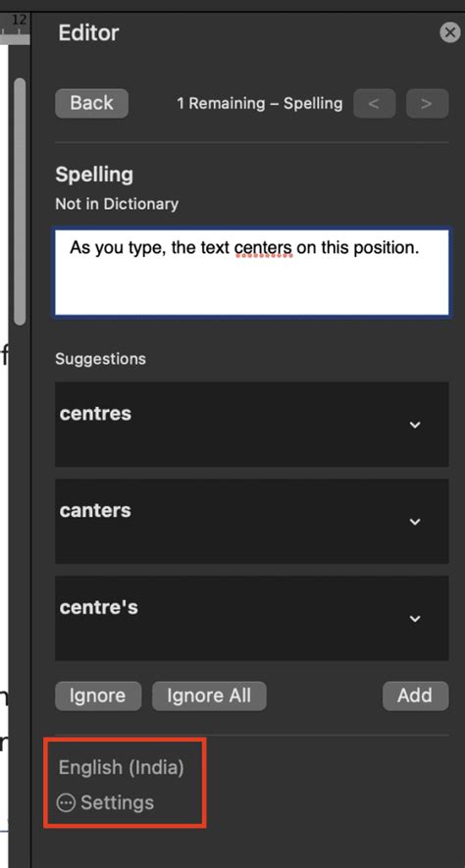
Task: Click Ignore All for this word
Action: click(x=209, y=695)
